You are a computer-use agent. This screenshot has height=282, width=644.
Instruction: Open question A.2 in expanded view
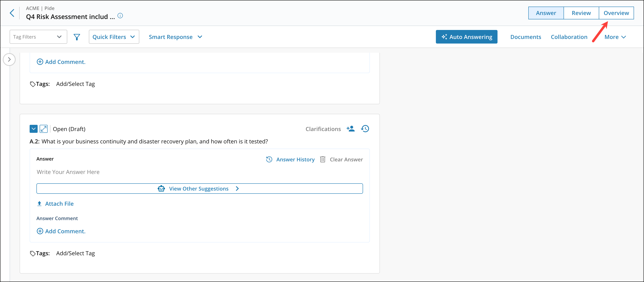44,129
